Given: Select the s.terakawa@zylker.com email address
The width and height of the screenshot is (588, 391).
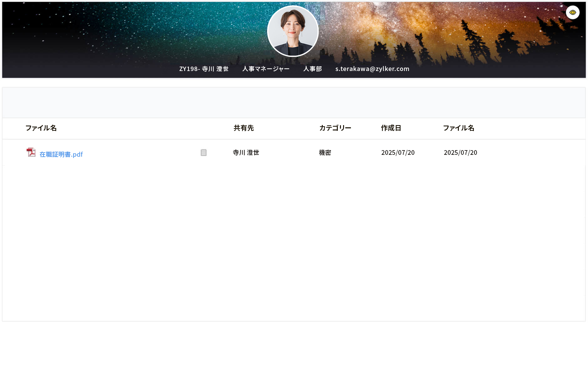Looking at the screenshot, I should [372, 69].
